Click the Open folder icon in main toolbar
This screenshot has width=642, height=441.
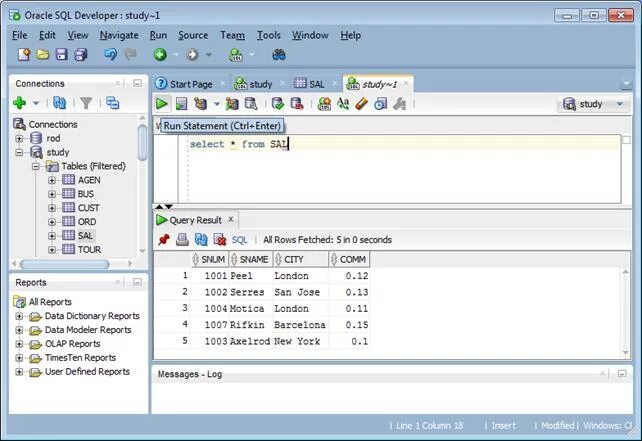coord(43,54)
